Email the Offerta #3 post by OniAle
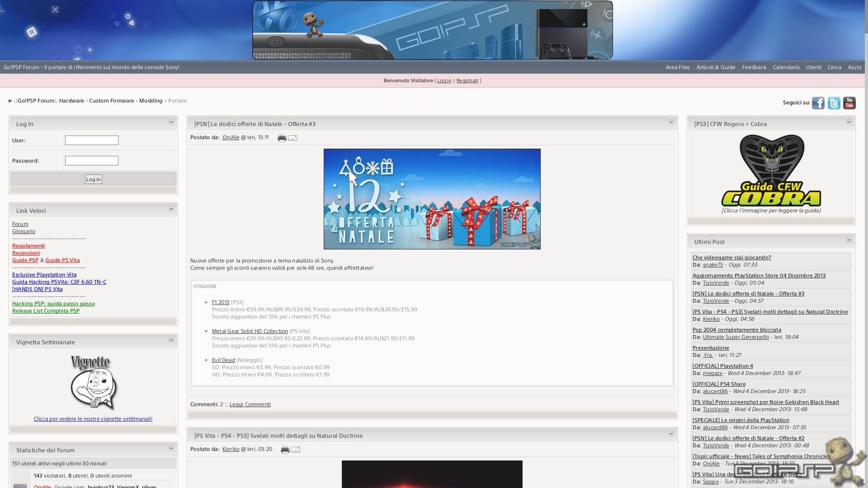 292,138
